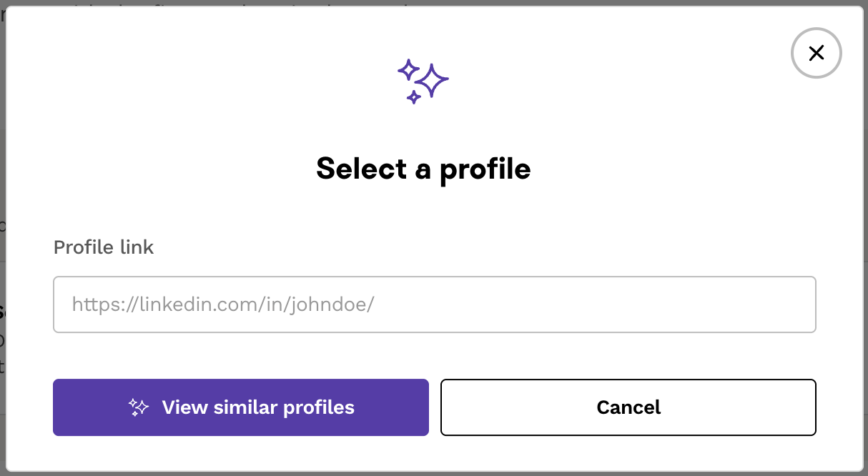Click the purple sparkles icon above the heading
This screenshot has width=868, height=476.
tap(423, 81)
